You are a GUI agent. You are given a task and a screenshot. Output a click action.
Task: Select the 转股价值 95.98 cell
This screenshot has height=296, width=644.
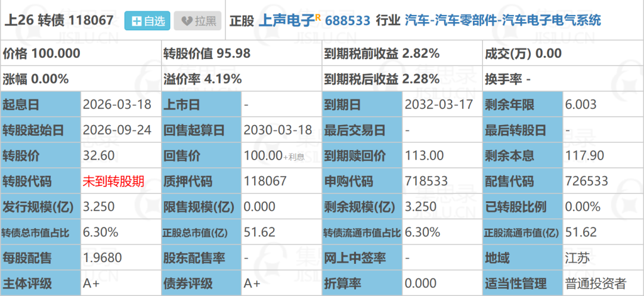[241, 53]
